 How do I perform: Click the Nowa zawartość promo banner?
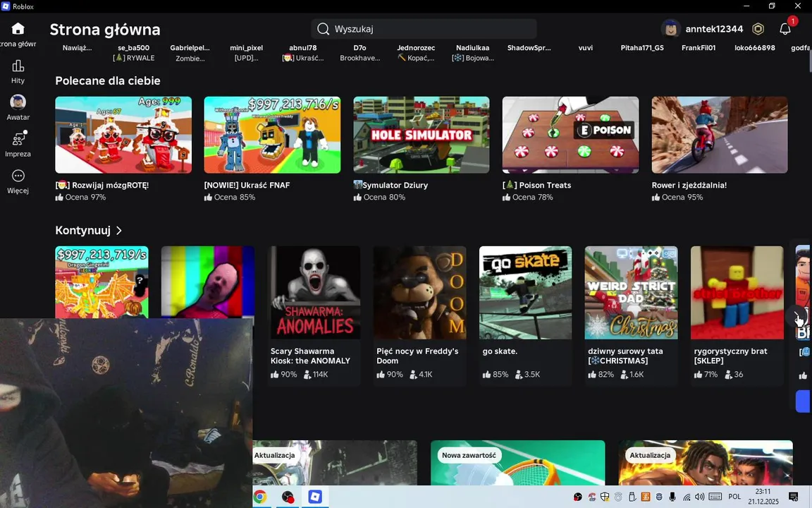517,462
